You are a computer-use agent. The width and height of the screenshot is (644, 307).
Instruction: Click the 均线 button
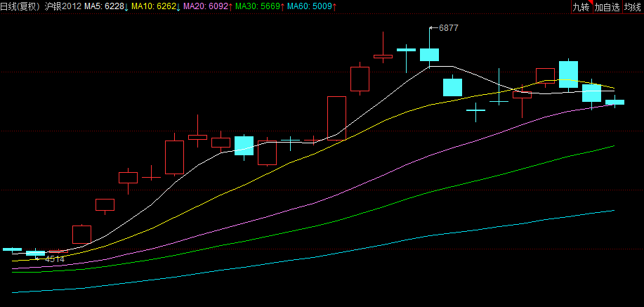633,7
